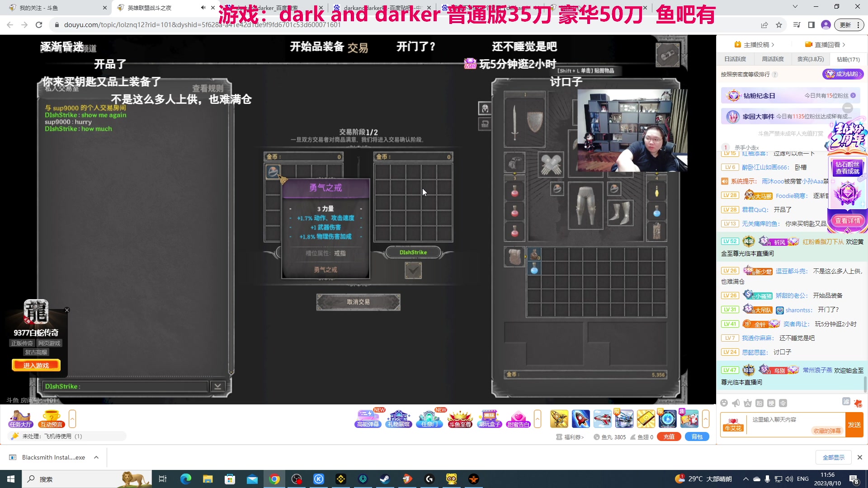Open the 潮玩盒子 box icon

pyautogui.click(x=490, y=419)
